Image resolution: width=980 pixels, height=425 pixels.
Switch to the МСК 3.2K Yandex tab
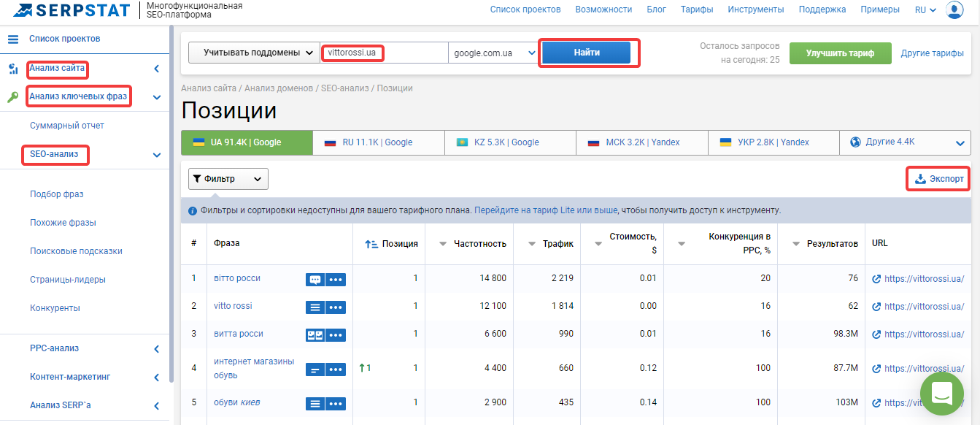(642, 142)
